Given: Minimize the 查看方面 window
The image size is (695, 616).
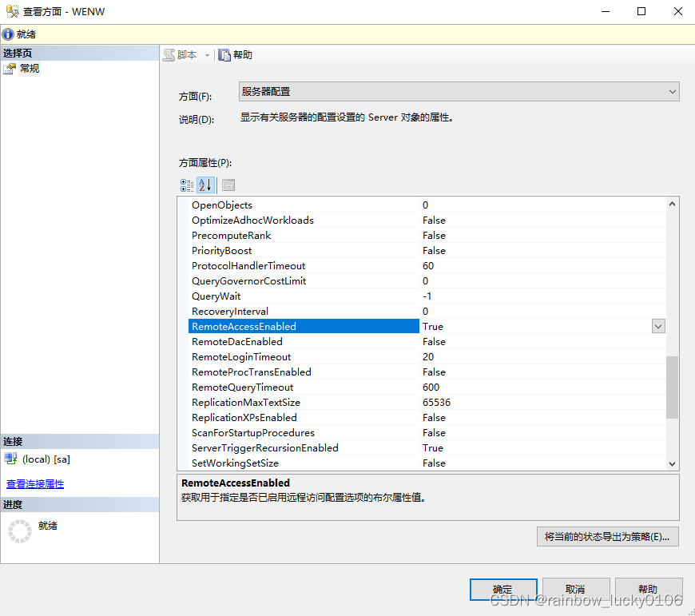Looking at the screenshot, I should (x=606, y=11).
